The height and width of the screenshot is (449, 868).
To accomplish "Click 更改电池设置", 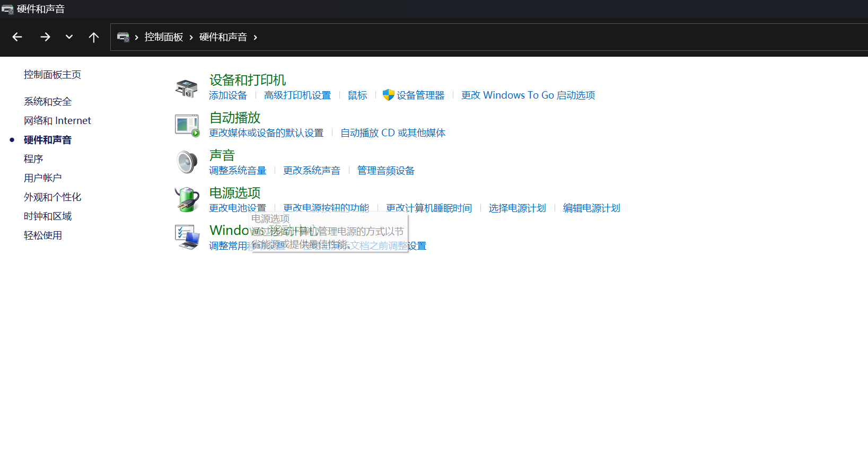I will [238, 208].
